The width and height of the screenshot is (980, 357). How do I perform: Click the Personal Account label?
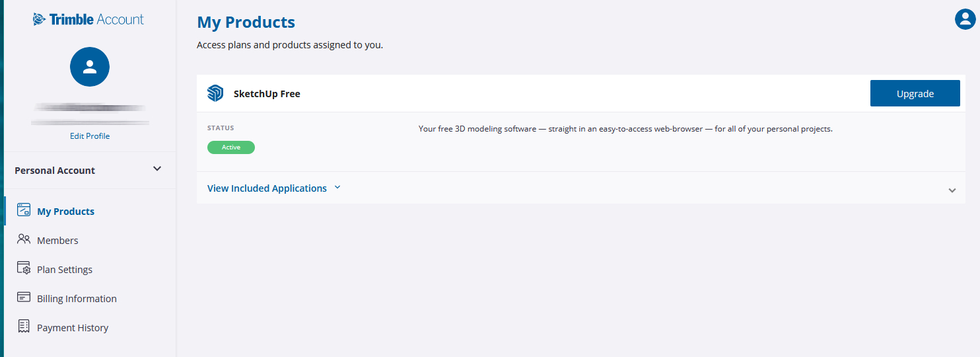click(55, 171)
